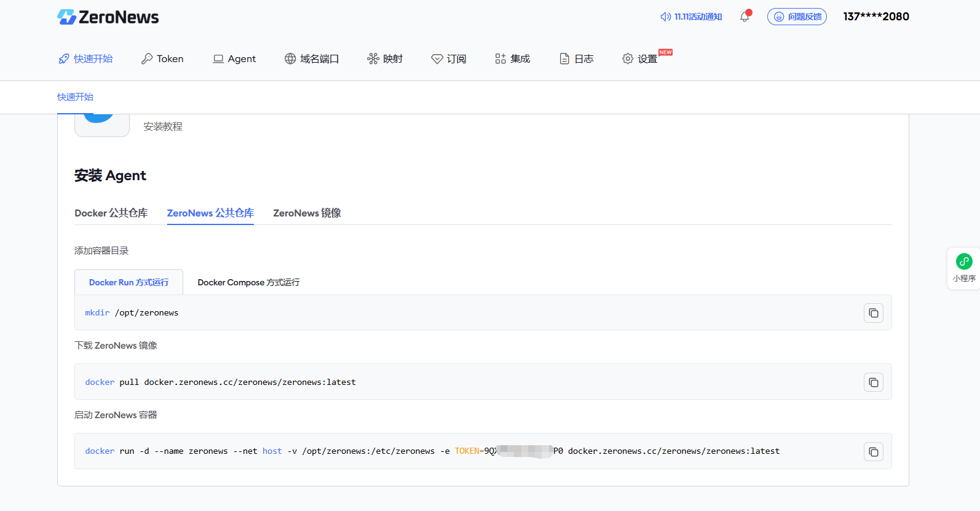Viewport: 980px width, 511px height.
Task: Click the laptop icon beside Agent
Action: pos(218,58)
